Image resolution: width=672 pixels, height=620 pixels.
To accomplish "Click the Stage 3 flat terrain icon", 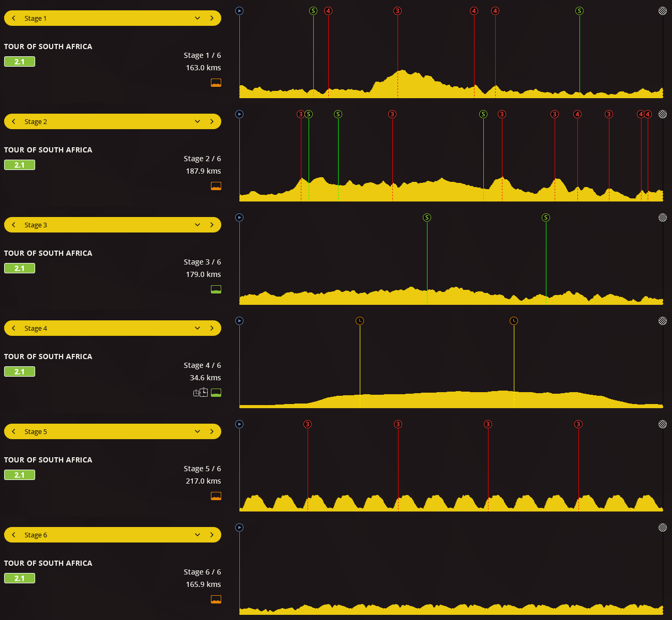I will point(216,289).
